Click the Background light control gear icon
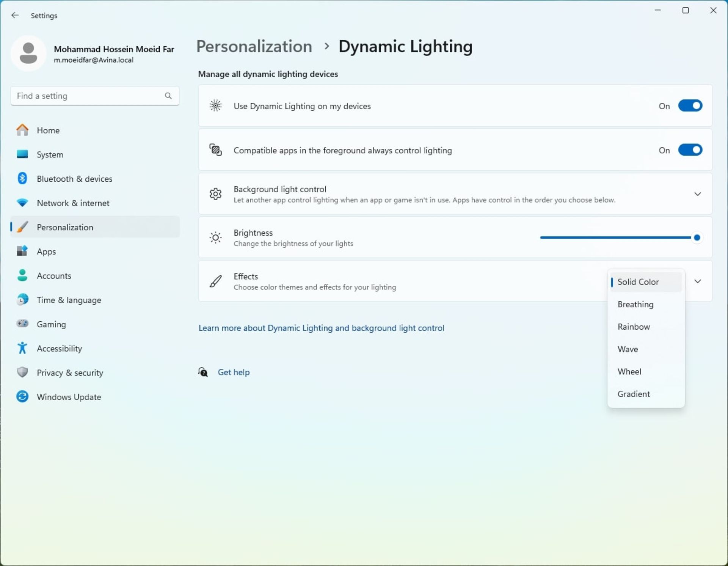 point(215,194)
